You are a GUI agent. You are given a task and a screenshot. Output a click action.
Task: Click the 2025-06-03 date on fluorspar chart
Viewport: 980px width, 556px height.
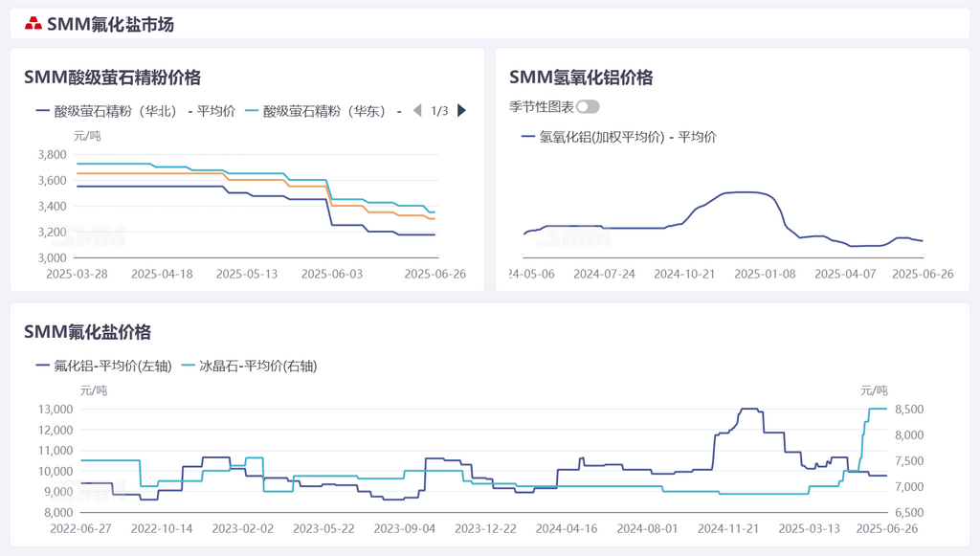(x=332, y=275)
